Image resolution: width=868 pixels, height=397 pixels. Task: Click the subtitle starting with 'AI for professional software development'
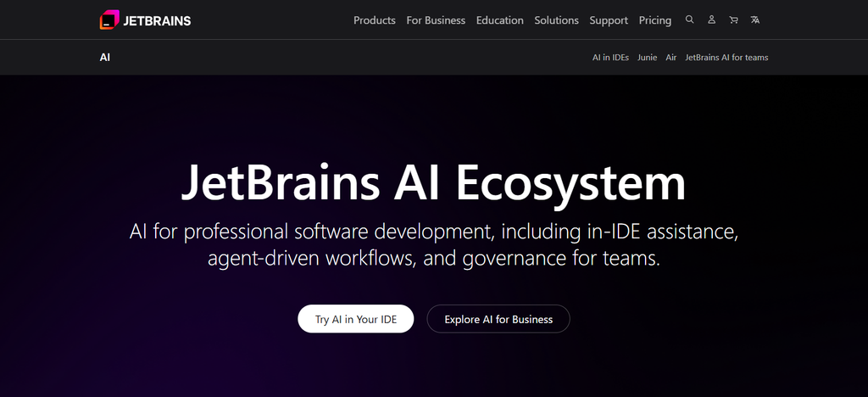pos(434,245)
